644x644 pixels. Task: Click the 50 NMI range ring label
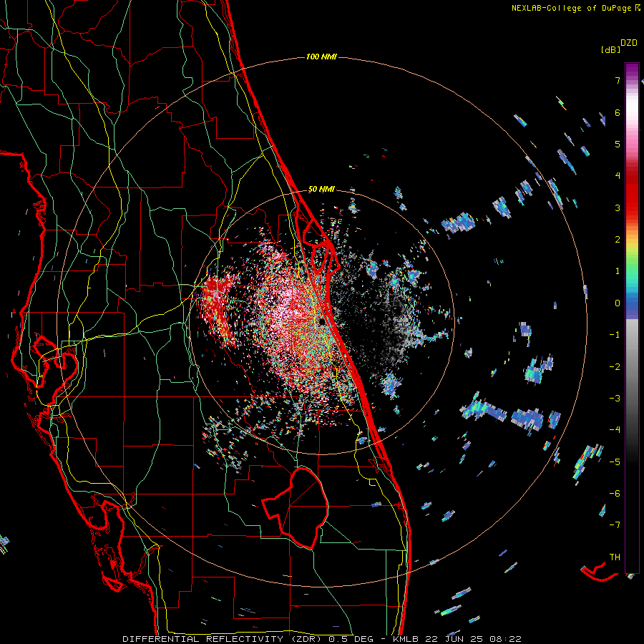[x=321, y=190]
